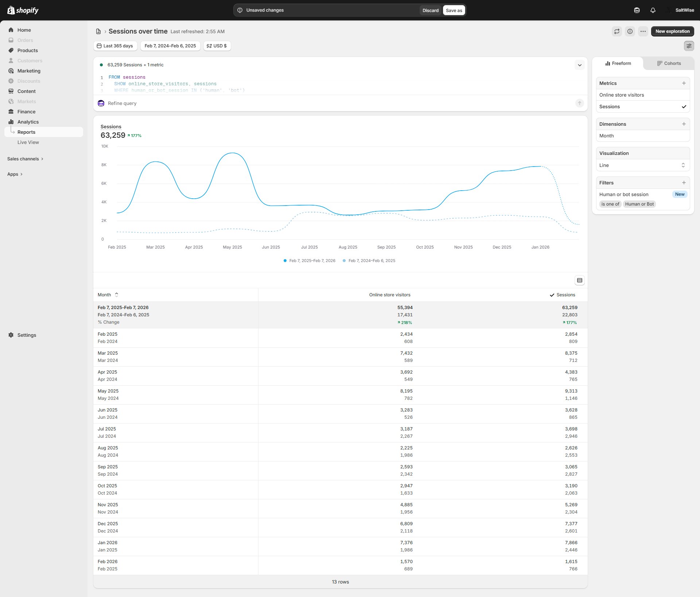This screenshot has width=700, height=597.
Task: Open the notifications bell
Action: (x=653, y=10)
